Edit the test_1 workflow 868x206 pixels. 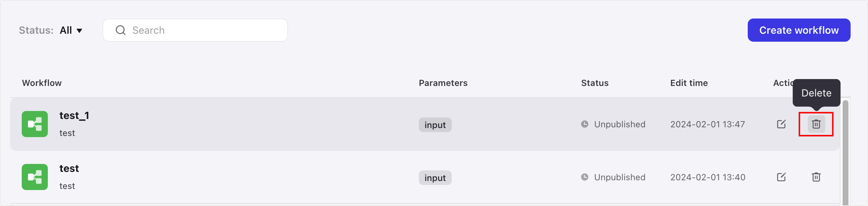click(x=781, y=124)
